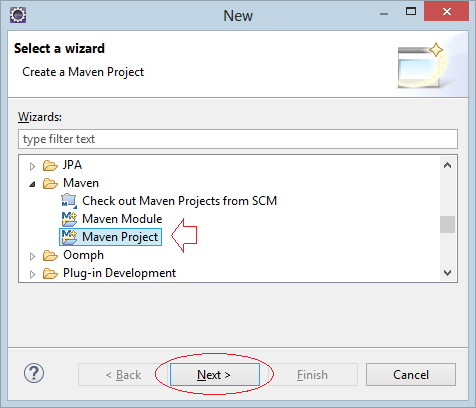This screenshot has width=476, height=408.
Task: Open help with the question mark icon
Action: click(34, 373)
